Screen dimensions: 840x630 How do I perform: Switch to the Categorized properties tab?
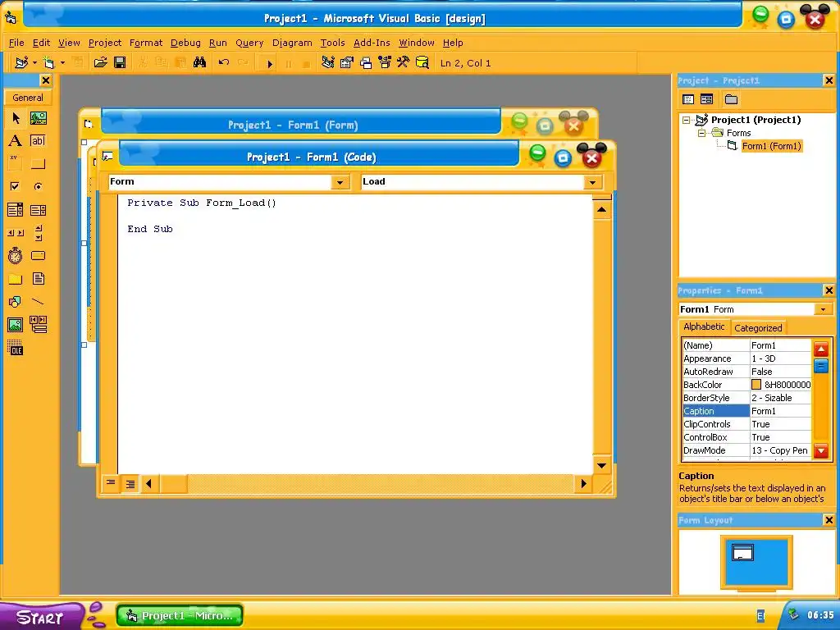[758, 328]
